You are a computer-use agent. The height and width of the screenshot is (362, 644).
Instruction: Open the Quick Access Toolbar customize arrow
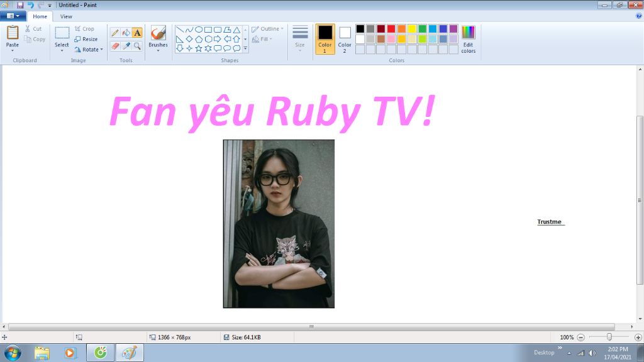click(49, 5)
